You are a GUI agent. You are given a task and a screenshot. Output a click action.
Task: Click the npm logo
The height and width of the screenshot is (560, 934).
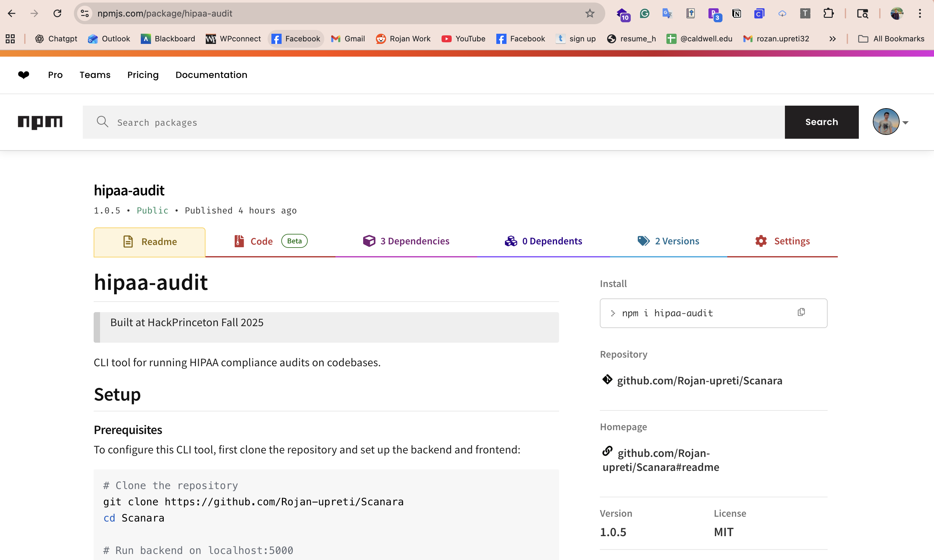point(40,122)
